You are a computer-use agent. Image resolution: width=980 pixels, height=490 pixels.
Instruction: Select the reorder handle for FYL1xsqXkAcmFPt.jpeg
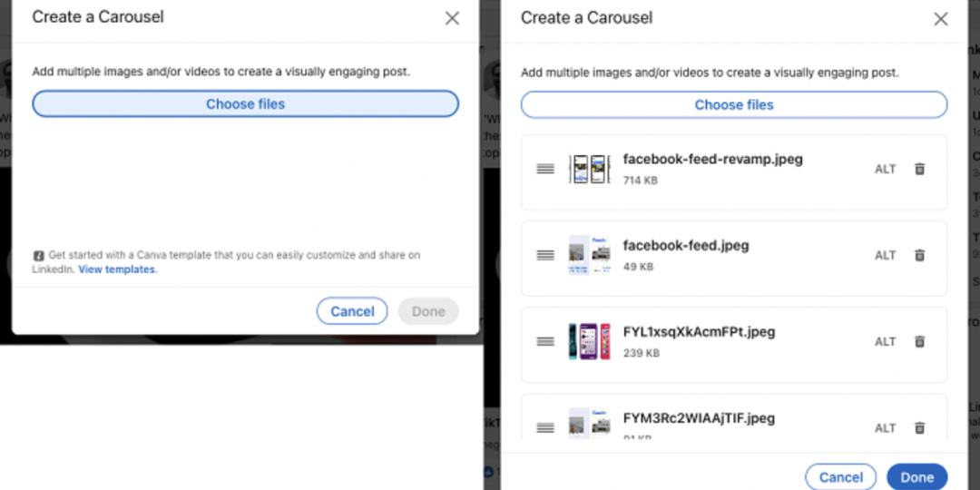pyautogui.click(x=545, y=342)
